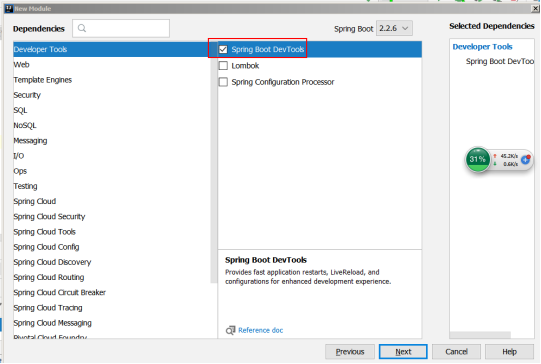Enable the Lombok checkbox
Image resolution: width=541 pixels, height=364 pixels.
click(x=223, y=66)
